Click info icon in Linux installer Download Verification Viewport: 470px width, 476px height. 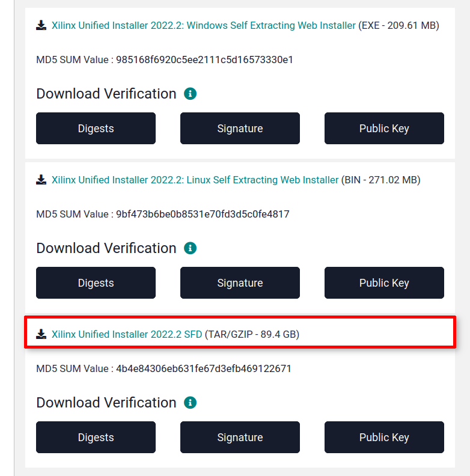191,248
